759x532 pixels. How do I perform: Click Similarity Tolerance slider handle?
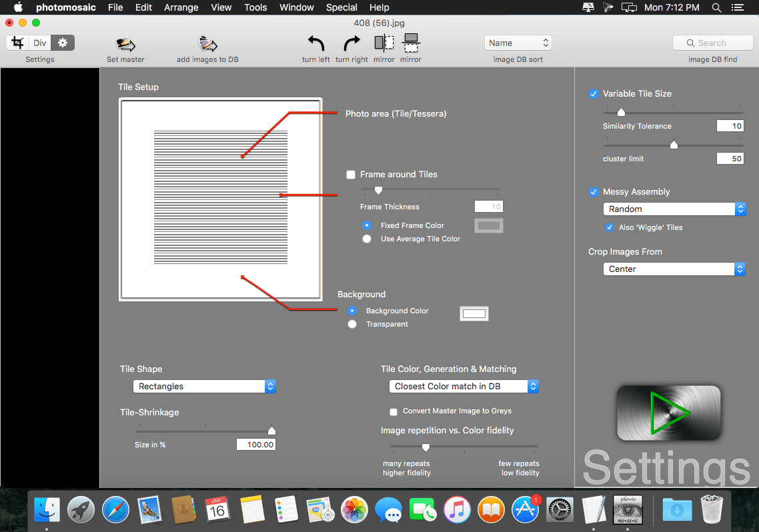click(x=621, y=112)
